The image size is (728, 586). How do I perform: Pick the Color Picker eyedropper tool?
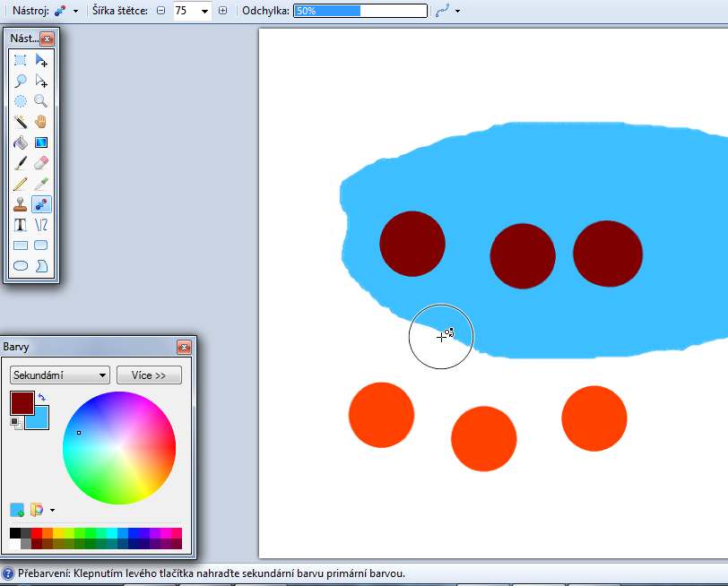(x=41, y=184)
